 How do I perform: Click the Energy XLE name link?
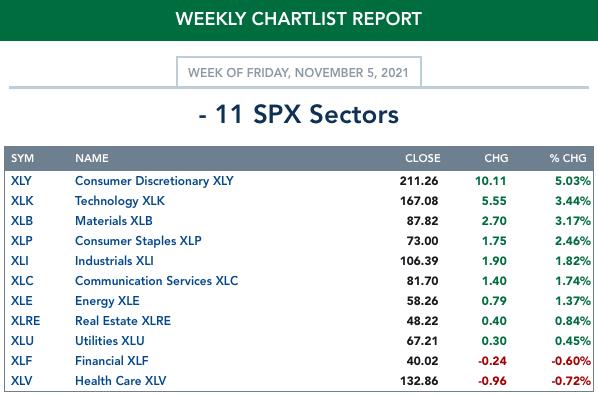(x=107, y=301)
